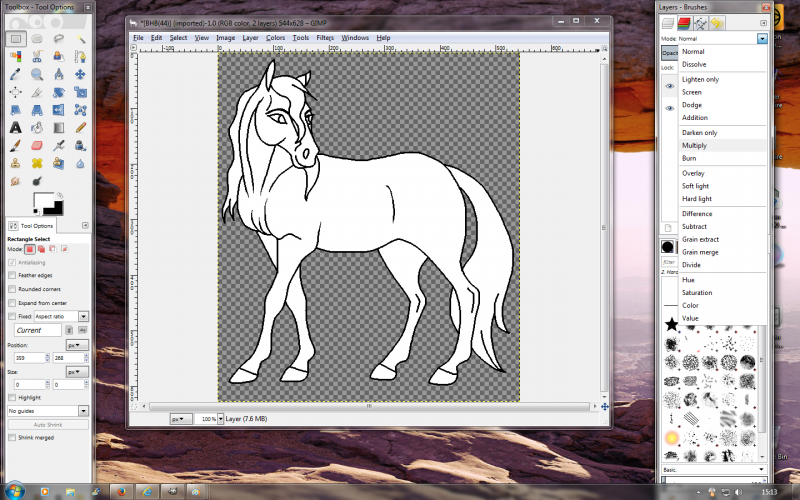Open the Position unit px dropdown
The height and width of the screenshot is (500, 800).
[x=77, y=345]
